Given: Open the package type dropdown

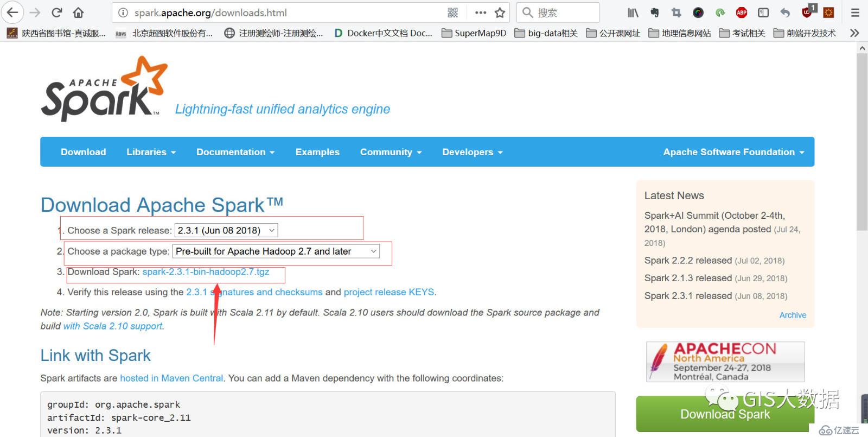Looking at the screenshot, I should click(x=276, y=251).
